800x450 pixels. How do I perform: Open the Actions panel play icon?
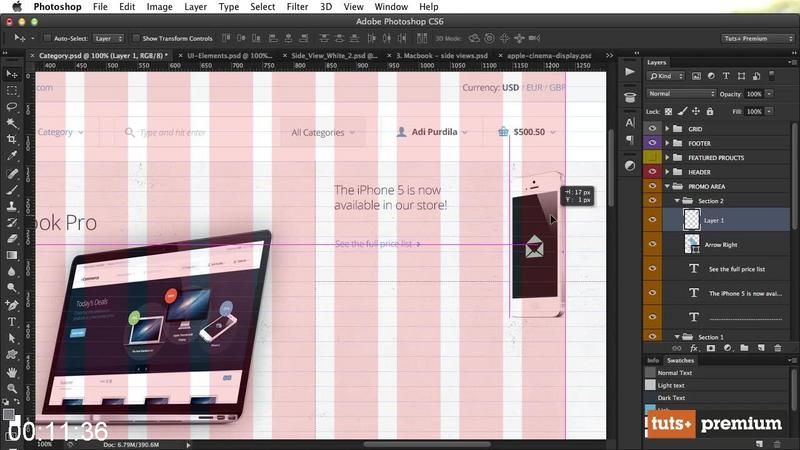(630, 72)
